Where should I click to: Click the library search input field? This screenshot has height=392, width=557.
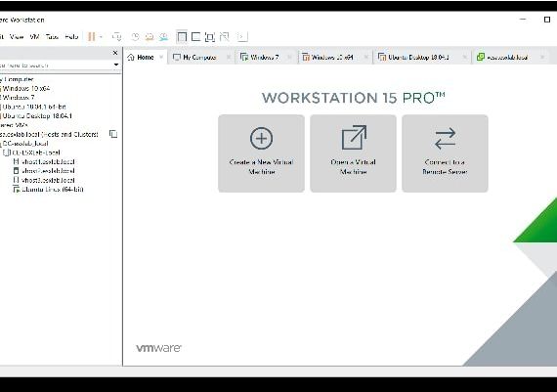(56, 65)
